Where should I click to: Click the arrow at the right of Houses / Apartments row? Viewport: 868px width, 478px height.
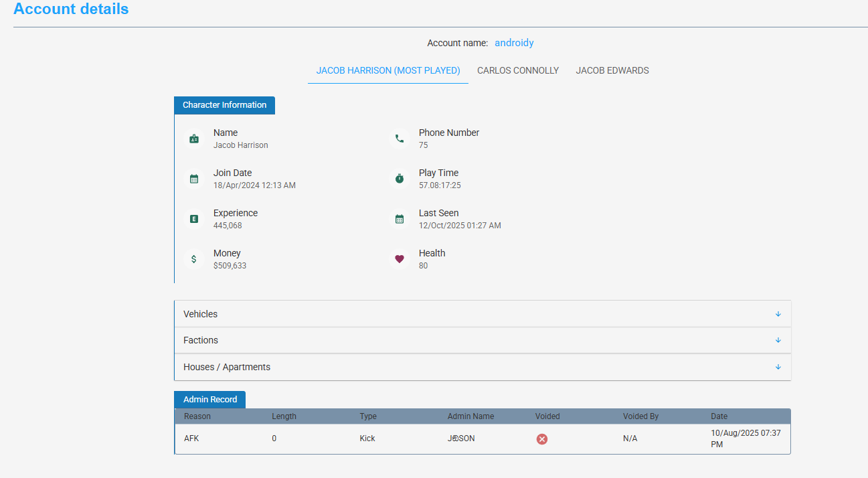[x=778, y=367]
